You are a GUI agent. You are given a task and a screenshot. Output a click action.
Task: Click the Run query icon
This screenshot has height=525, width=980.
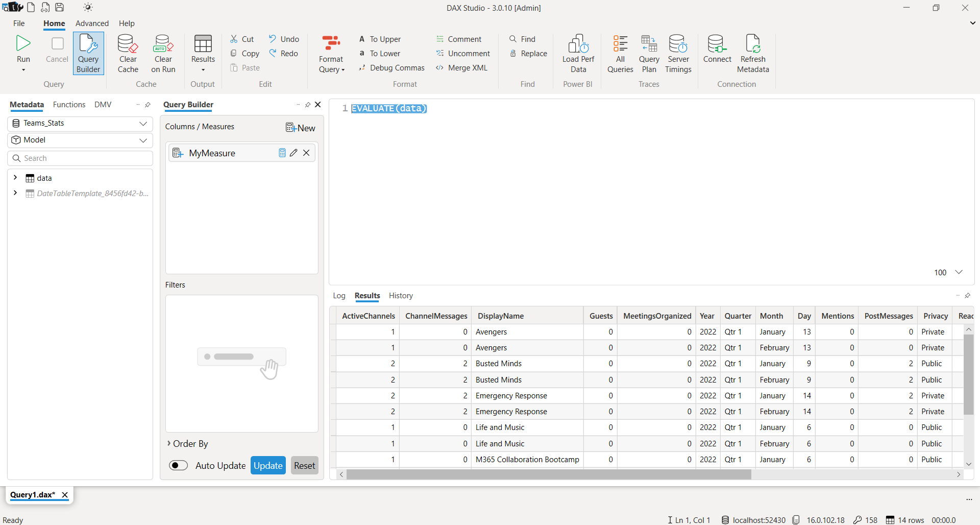pyautogui.click(x=23, y=44)
